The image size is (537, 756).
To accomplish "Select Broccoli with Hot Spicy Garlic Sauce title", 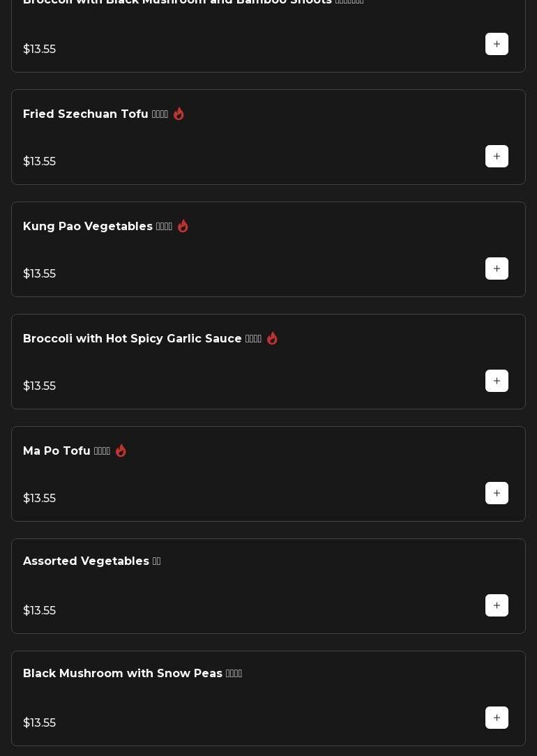I will pyautogui.click(x=133, y=338).
